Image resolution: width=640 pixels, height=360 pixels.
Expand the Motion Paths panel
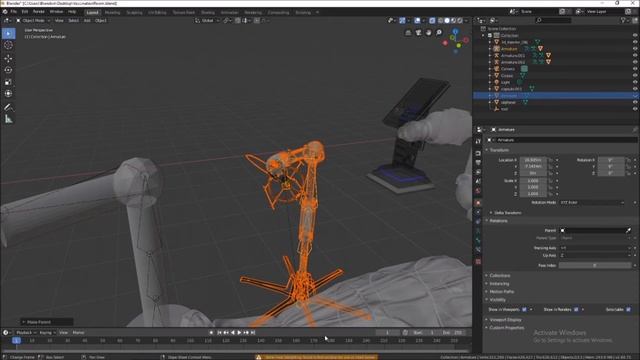501,292
